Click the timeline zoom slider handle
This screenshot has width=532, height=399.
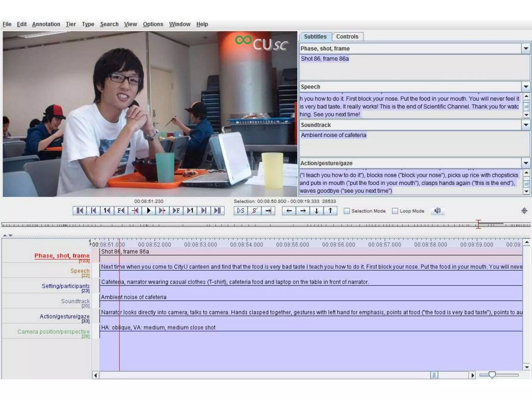[x=492, y=375]
